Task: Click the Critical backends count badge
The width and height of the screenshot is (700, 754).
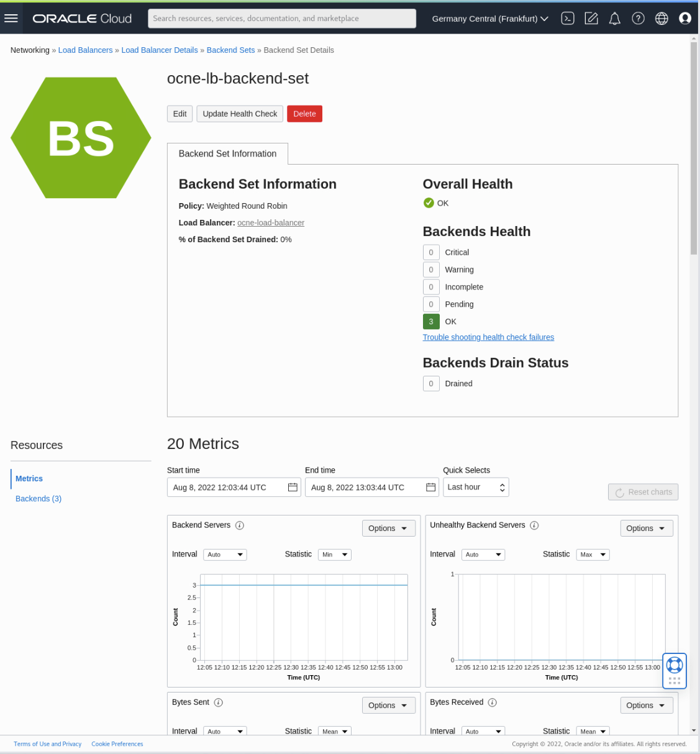Action: pyautogui.click(x=431, y=252)
